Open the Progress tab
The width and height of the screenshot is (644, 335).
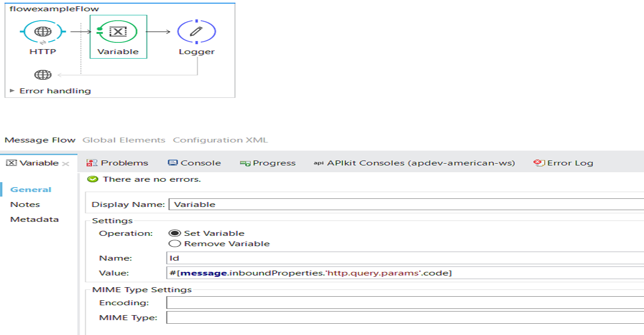[268, 163]
